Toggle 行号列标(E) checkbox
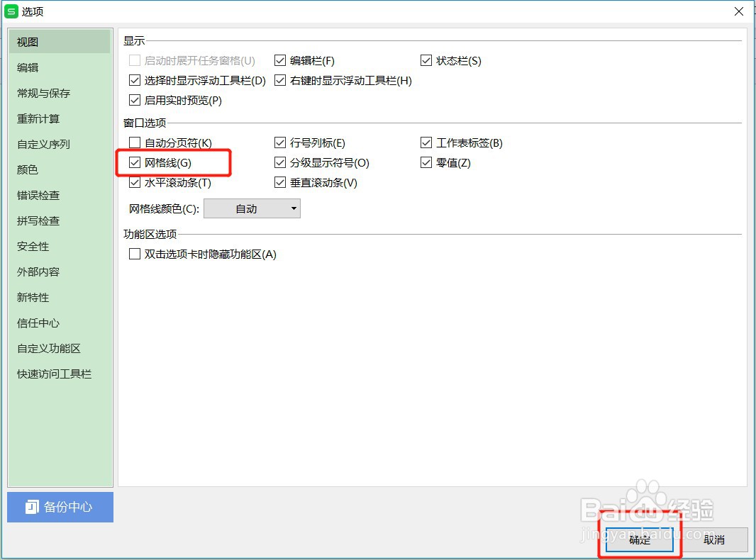The image size is (756, 560). (x=280, y=142)
